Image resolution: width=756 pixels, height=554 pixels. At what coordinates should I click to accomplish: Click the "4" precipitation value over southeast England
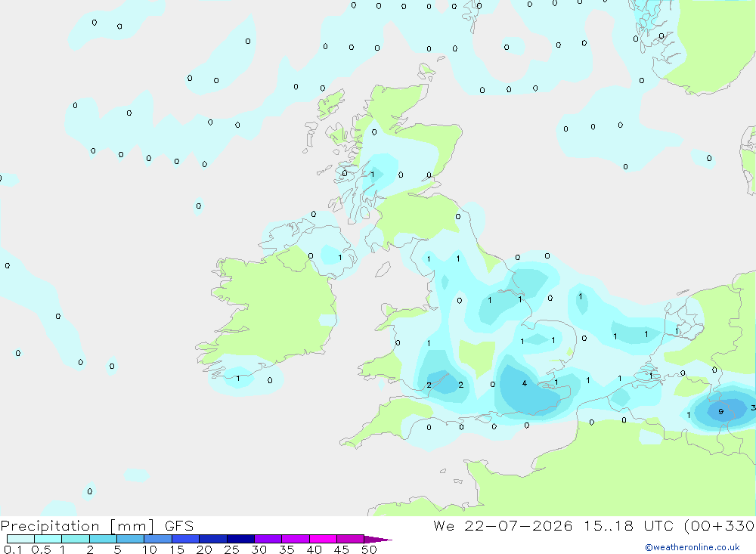(x=525, y=383)
